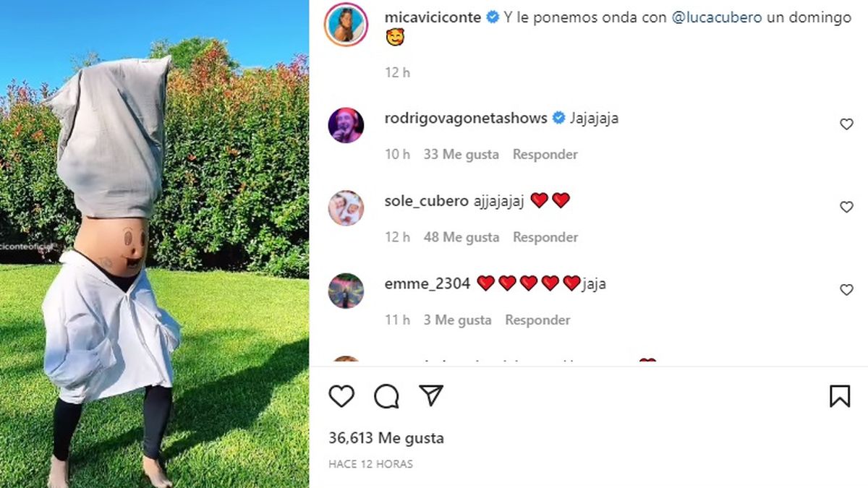
Task: Like the rodrigovagonetashows comment
Action: pos(846,124)
